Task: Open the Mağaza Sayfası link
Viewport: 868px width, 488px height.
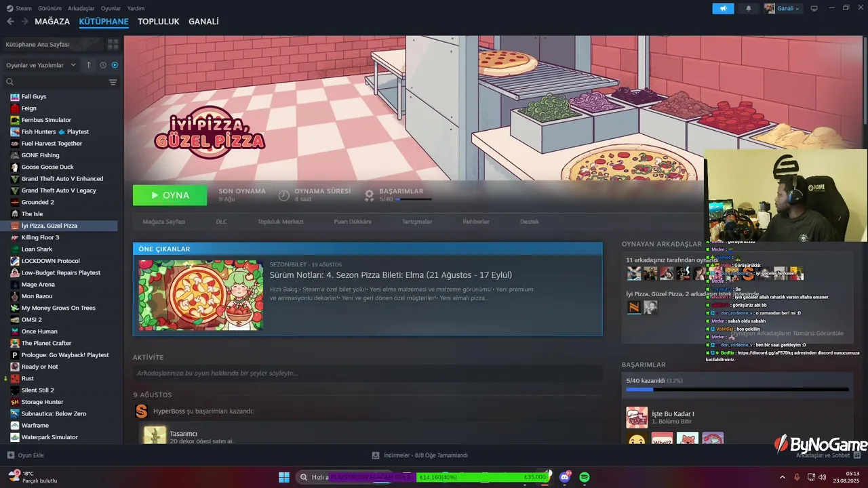Action: click(x=163, y=222)
